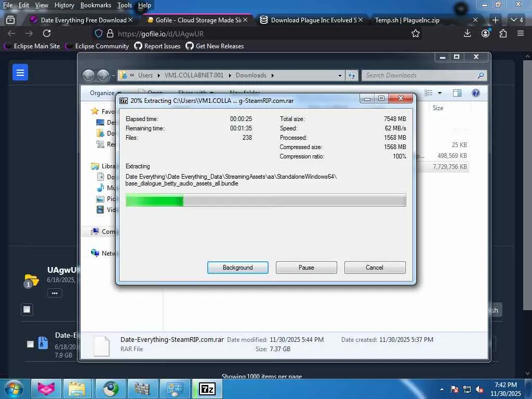Select the VM1.COLLABNET.001 breadcrumb
The width and height of the screenshot is (532, 399).
tap(194, 75)
